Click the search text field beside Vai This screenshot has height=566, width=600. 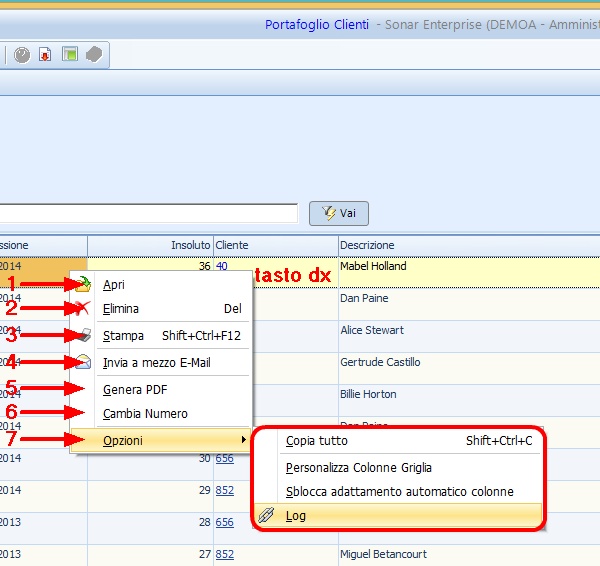(150, 213)
